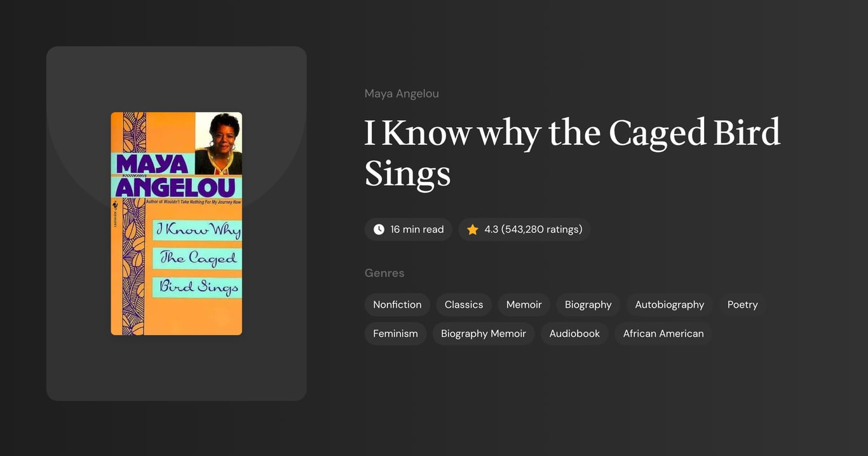Click the author name Maya Angelou
This screenshot has width=868, height=456.
(401, 93)
